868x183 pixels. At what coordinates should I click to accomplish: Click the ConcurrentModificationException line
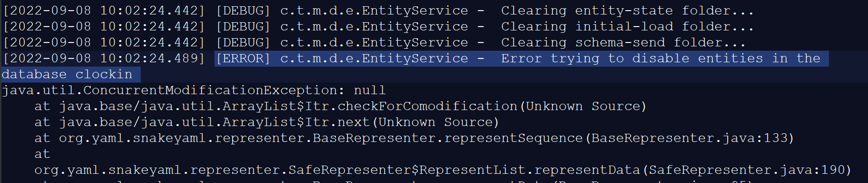[194, 90]
